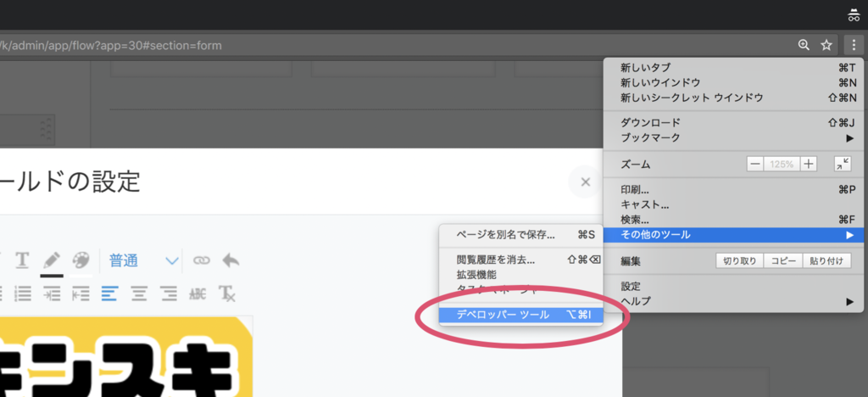Open デベロッパー ツール from submenu
The image size is (868, 397).
pos(520,315)
